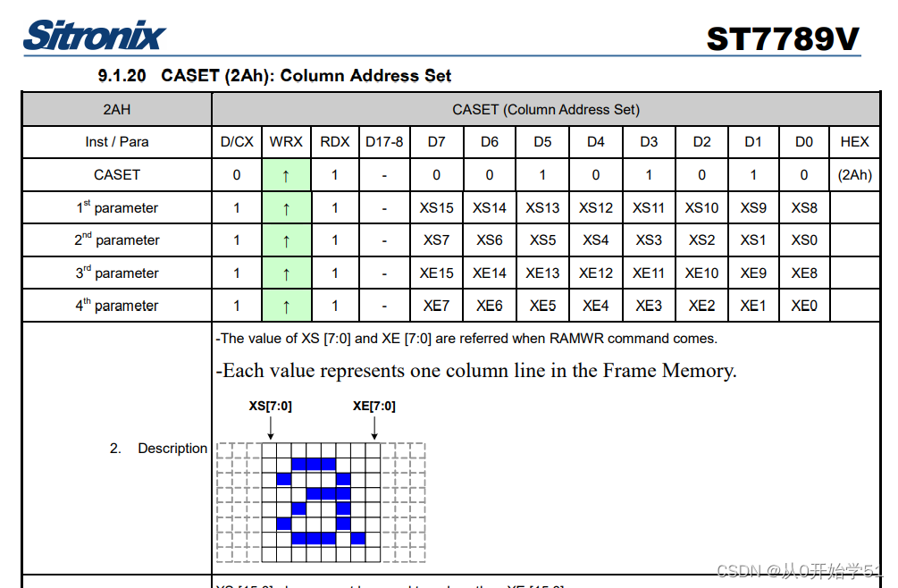Click the green WRX arrow in CASET row
898x588 pixels.
tap(286, 174)
